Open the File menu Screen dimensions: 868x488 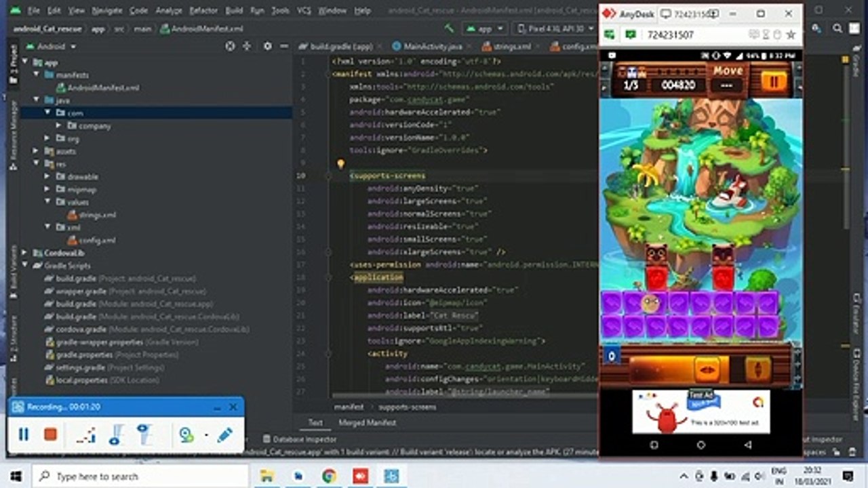[34, 11]
